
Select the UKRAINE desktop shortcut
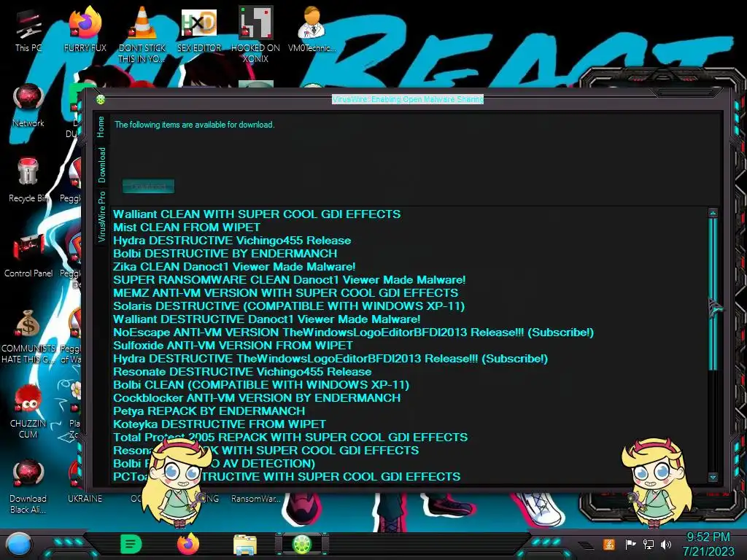pyautogui.click(x=85, y=498)
